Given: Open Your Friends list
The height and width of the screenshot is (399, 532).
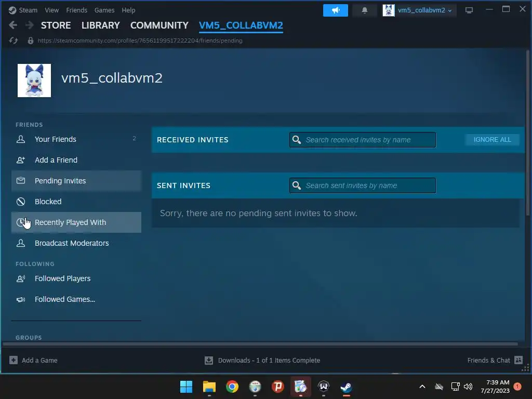Looking at the screenshot, I should [x=76, y=139].
